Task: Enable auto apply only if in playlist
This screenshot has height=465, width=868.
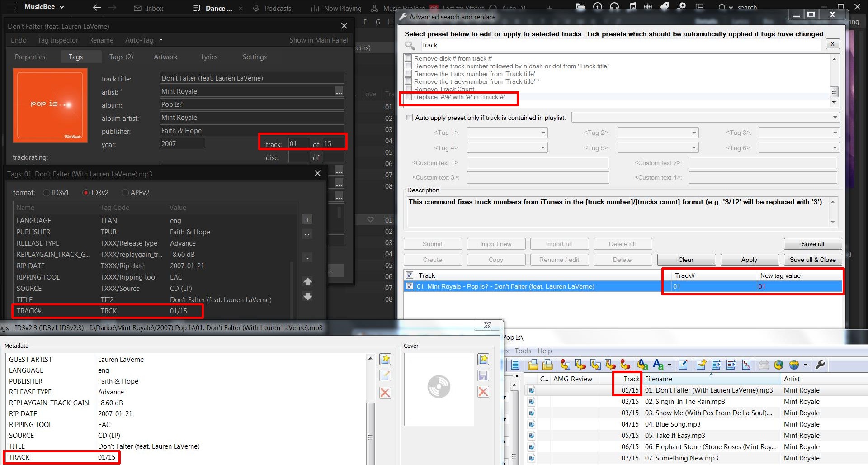Action: coord(410,118)
